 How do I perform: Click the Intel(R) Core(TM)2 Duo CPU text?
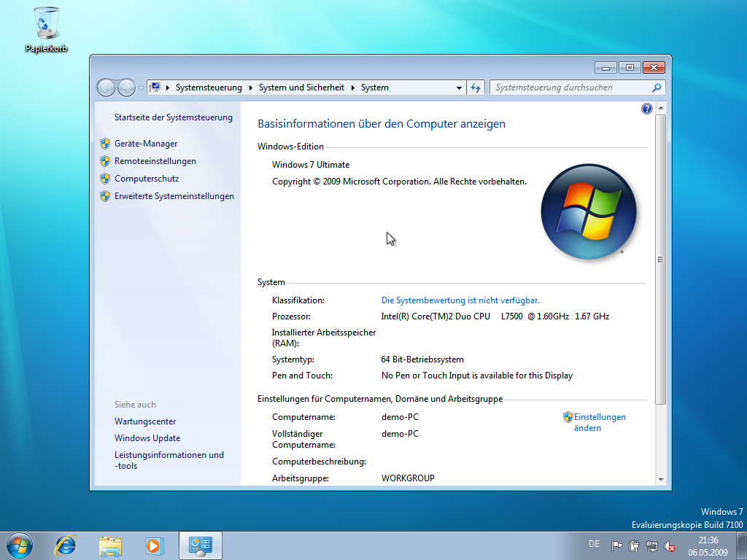tap(436, 316)
